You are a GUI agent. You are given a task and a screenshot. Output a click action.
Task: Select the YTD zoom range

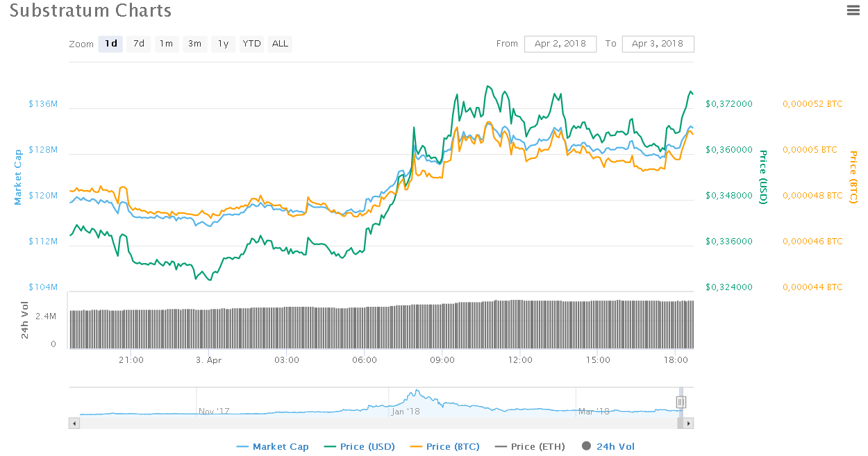251,44
